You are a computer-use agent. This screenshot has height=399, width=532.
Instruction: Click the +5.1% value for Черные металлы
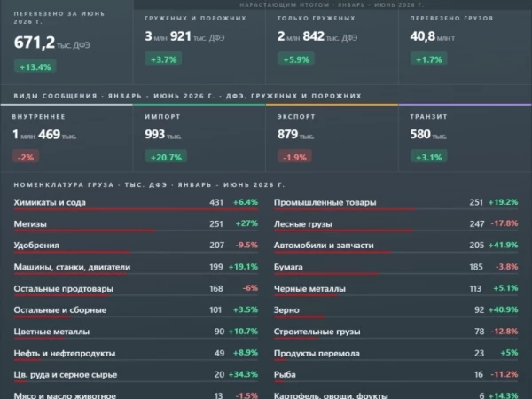505,288
